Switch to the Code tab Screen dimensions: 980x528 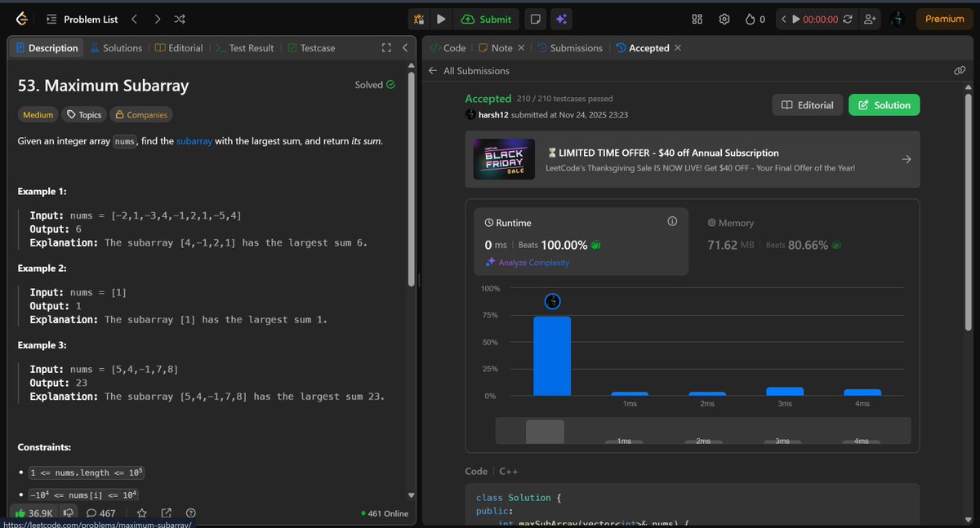coord(448,48)
